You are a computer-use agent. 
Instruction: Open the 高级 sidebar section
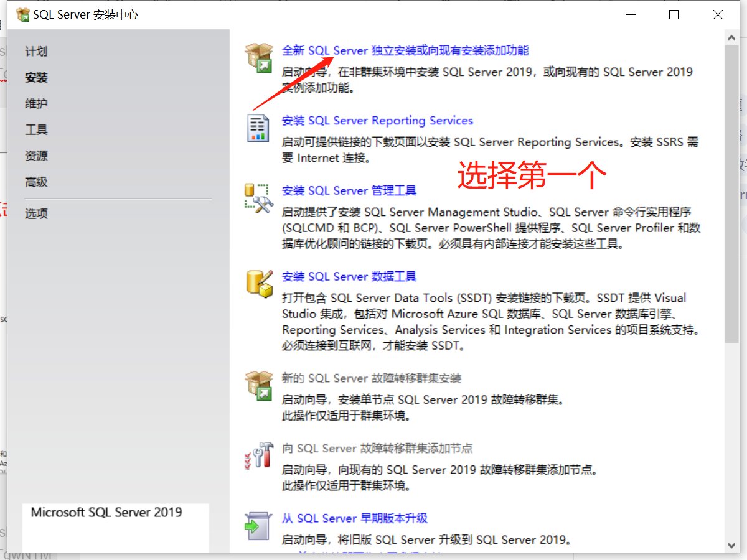(x=36, y=182)
